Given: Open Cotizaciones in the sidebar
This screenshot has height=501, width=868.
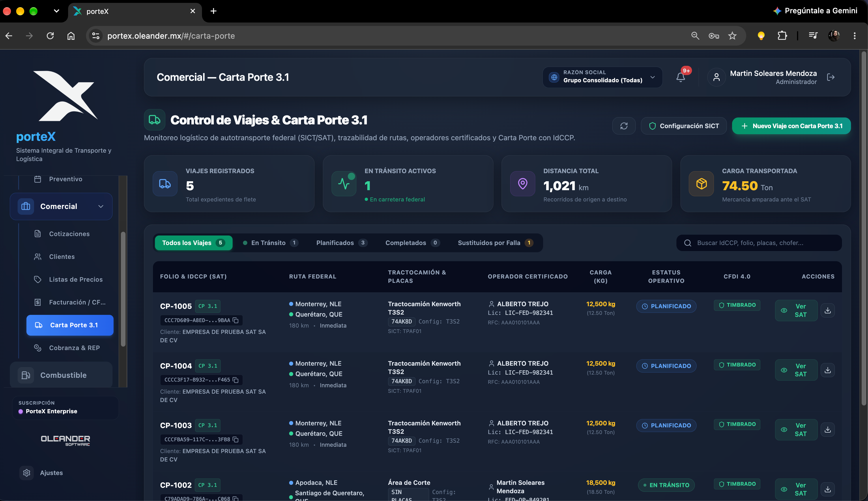Looking at the screenshot, I should [70, 234].
